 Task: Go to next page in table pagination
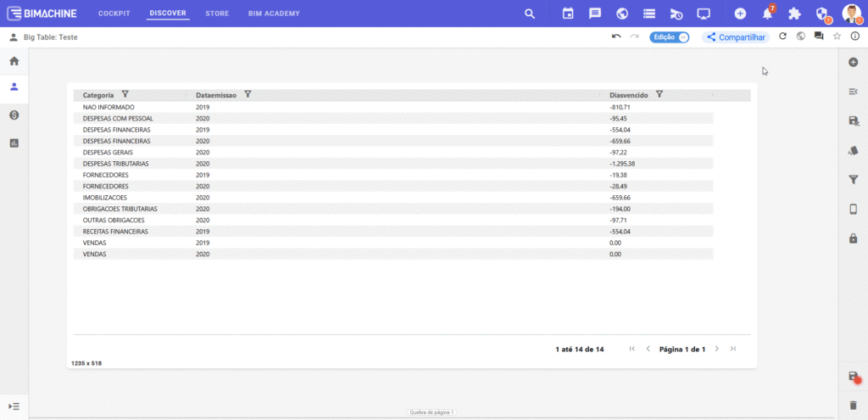716,349
